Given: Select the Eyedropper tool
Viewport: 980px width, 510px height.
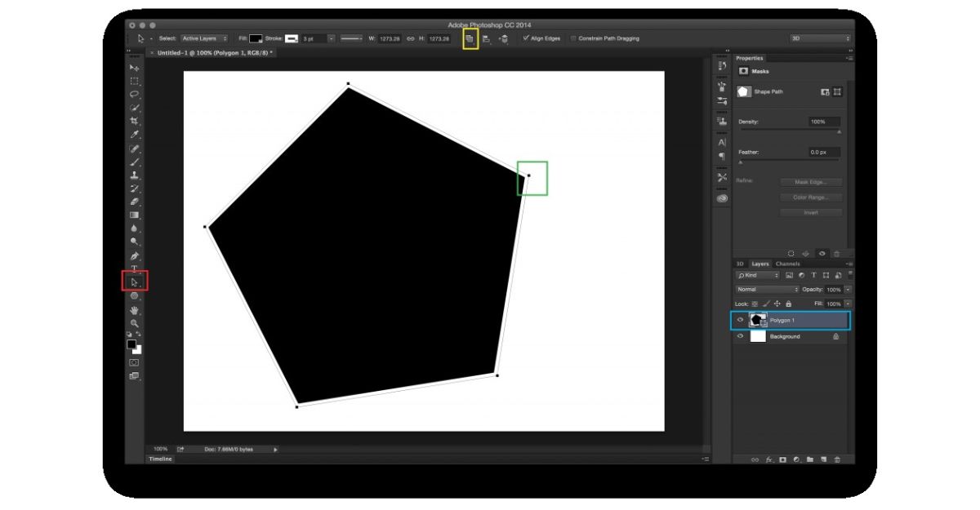Looking at the screenshot, I should coord(134,135).
